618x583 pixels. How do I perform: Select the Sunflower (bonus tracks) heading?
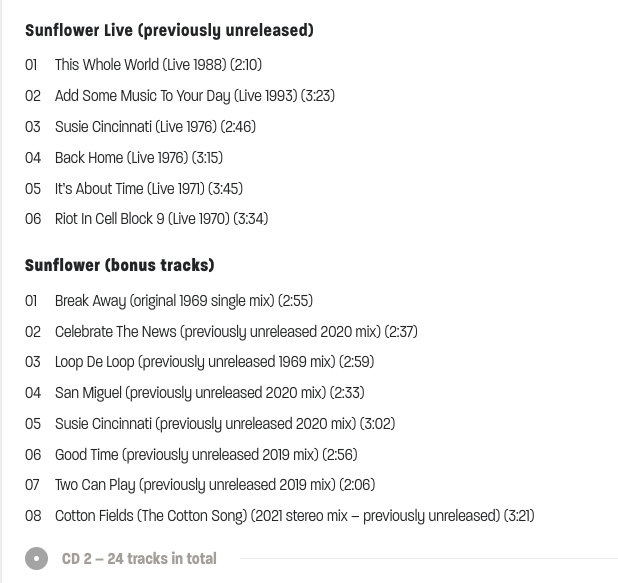(119, 265)
